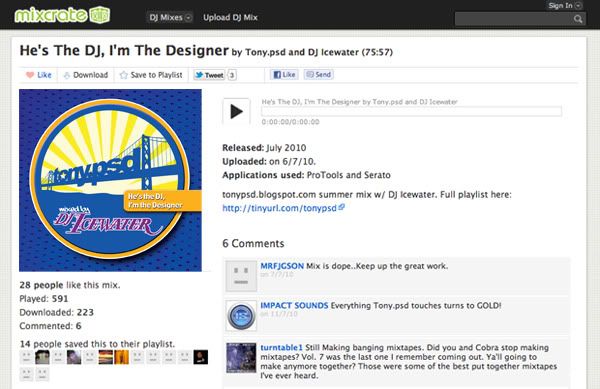600x389 pixels.
Task: Download the mix
Action: (x=86, y=75)
